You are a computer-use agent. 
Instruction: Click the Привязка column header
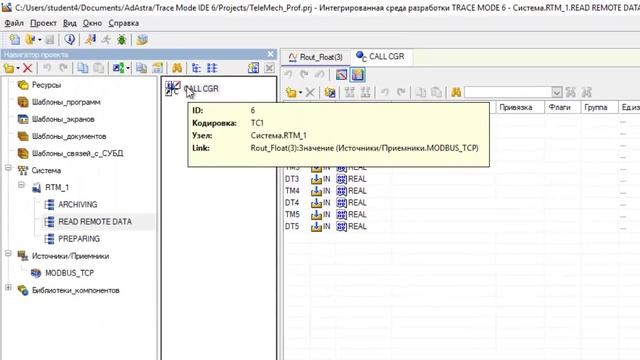pyautogui.click(x=520, y=107)
